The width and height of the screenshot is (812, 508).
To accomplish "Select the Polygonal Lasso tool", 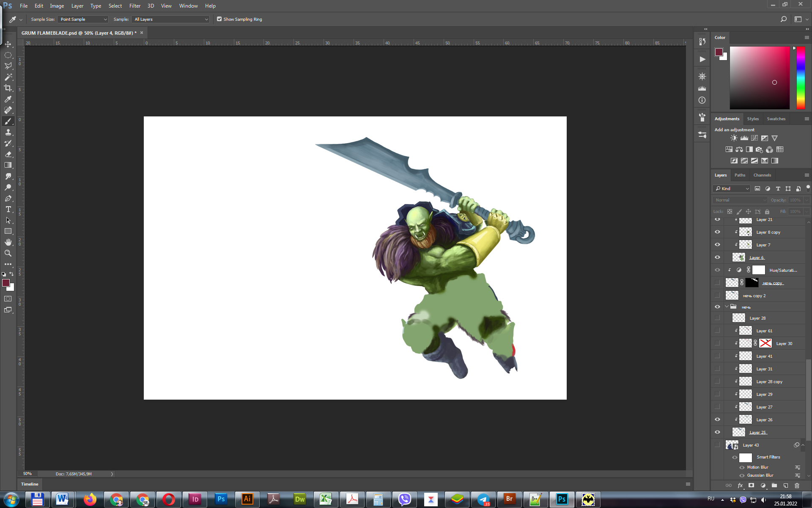I will pos(8,66).
